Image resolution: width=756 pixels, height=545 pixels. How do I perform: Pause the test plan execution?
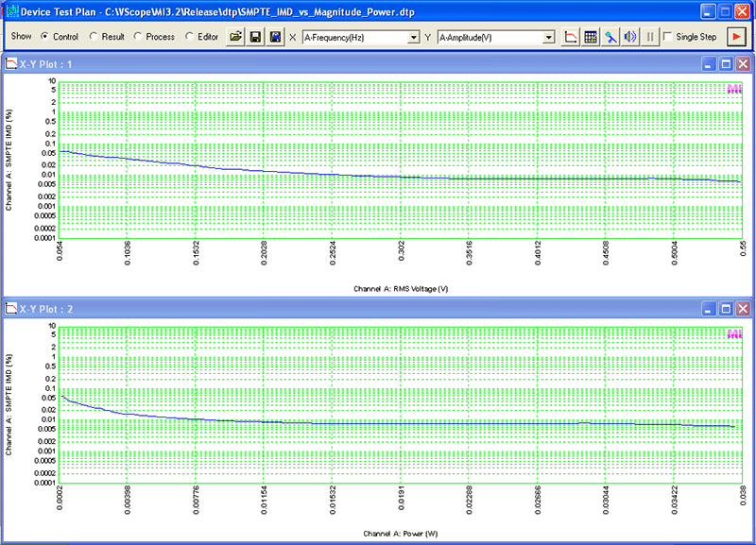[650, 37]
